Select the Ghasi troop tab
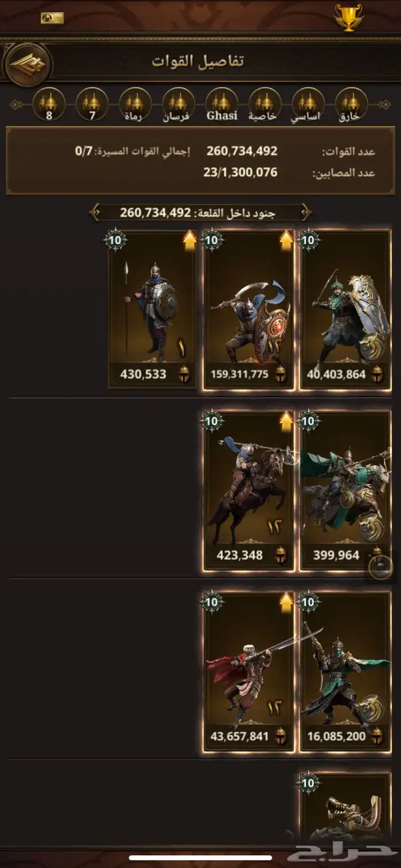The image size is (401, 868). pos(222,104)
